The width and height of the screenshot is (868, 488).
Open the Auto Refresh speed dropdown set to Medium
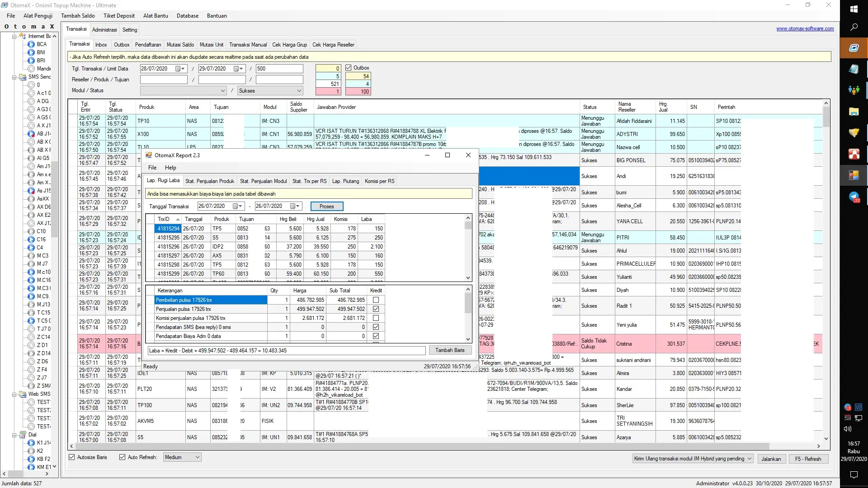[182, 457]
